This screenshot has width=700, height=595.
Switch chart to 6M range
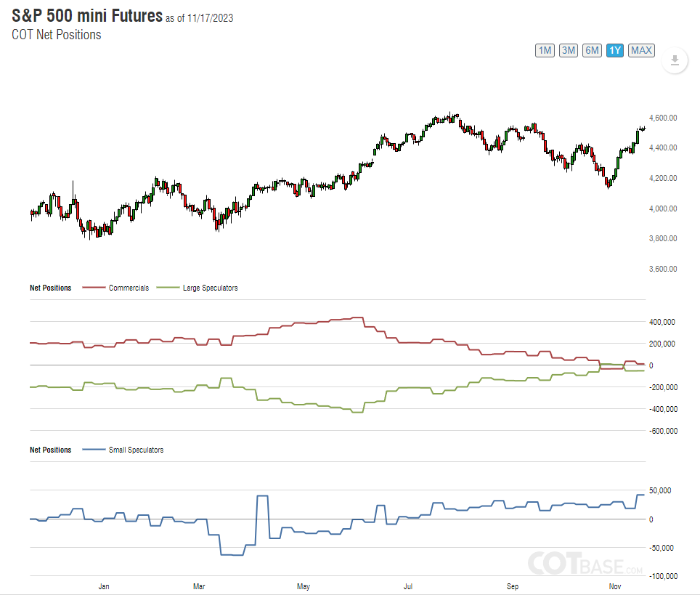593,50
